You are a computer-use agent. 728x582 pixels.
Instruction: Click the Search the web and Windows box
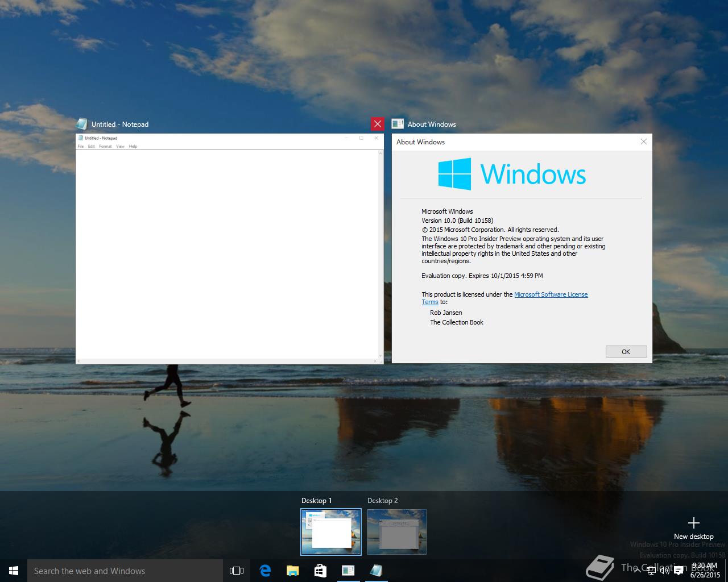coord(125,571)
